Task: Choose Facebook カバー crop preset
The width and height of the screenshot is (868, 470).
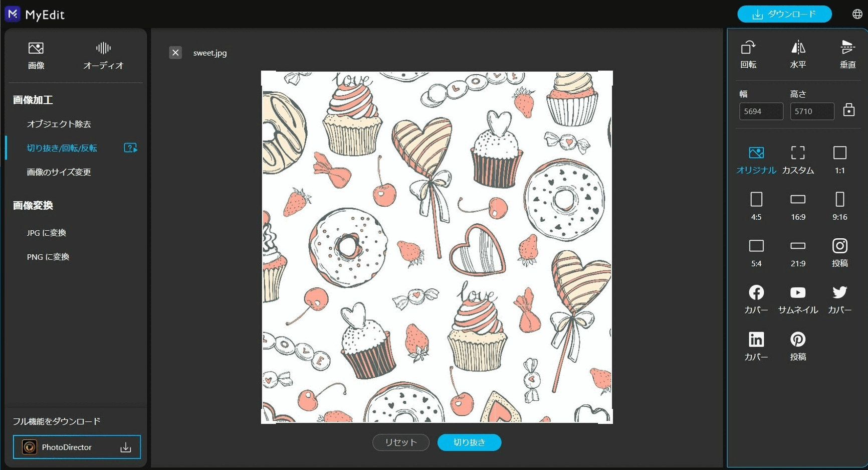Action: (x=756, y=299)
